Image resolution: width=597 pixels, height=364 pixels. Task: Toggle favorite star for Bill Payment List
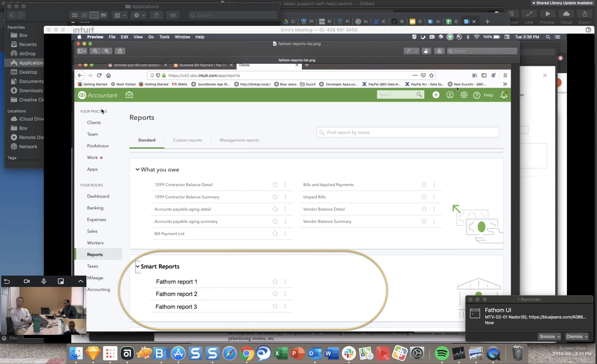(x=275, y=233)
